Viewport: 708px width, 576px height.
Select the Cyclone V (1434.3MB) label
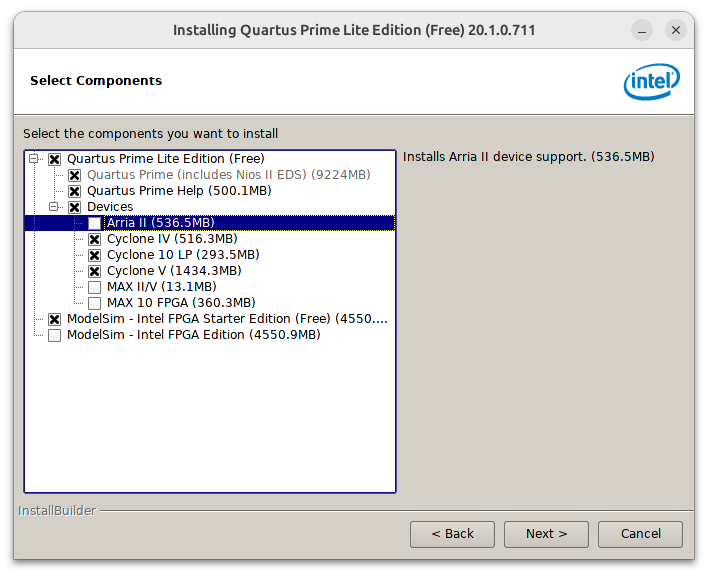(174, 271)
